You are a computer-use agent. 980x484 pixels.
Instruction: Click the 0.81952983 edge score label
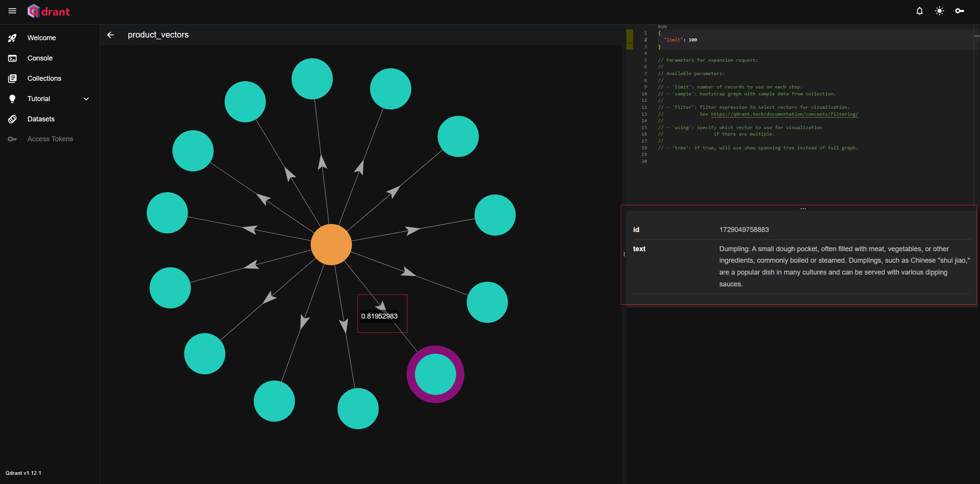point(379,316)
